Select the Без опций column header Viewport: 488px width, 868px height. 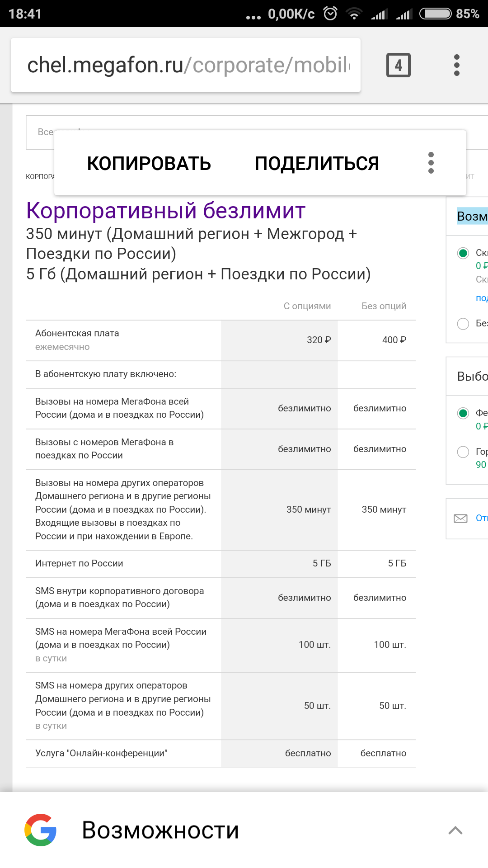pos(384,306)
